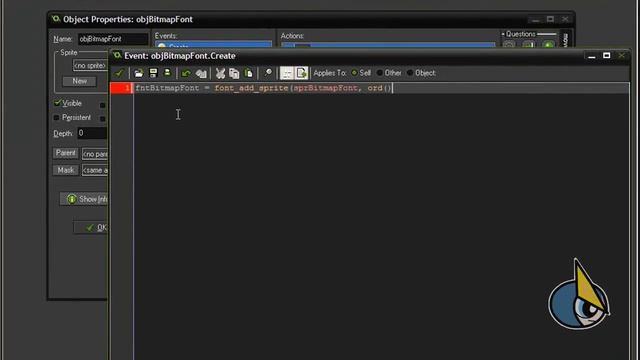This screenshot has height=360, width=640.
Task: Toggle the highlighted button right of the magnifier
Action: [x=287, y=73]
